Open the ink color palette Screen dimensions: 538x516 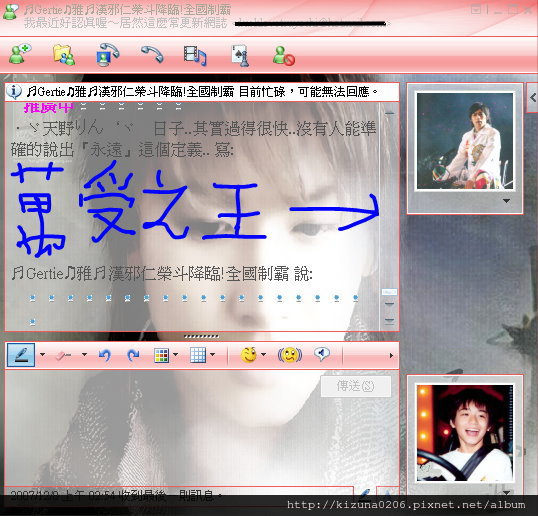click(161, 355)
